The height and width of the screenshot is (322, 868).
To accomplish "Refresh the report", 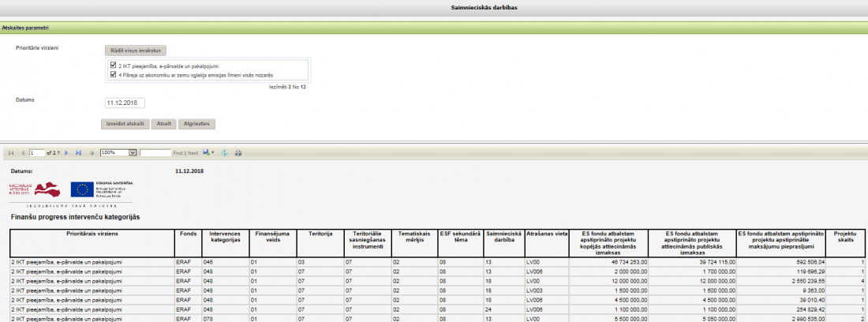I will (225, 152).
